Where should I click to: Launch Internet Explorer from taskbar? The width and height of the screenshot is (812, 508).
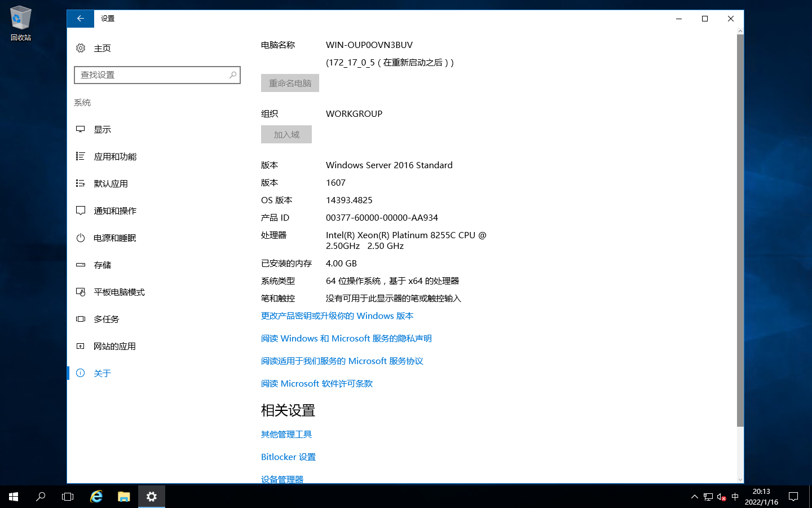tap(96, 497)
